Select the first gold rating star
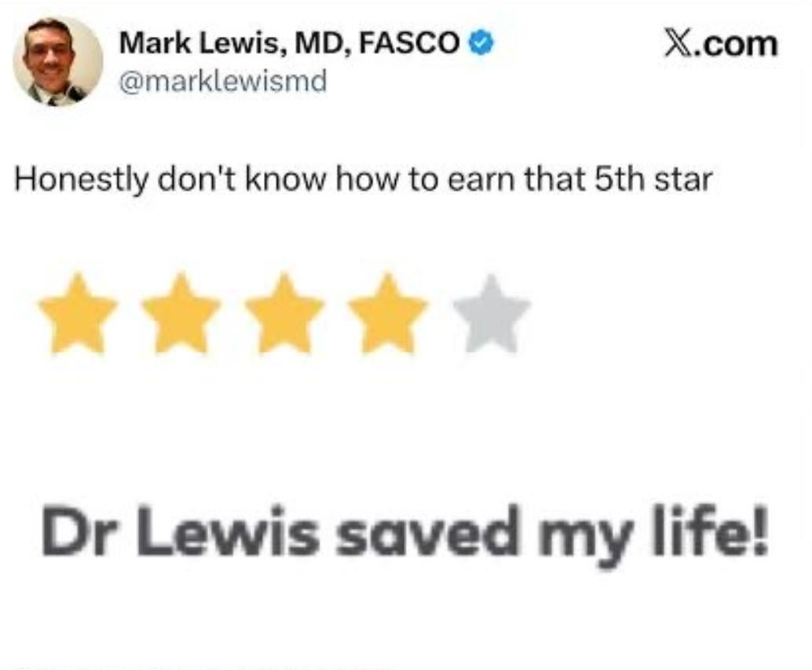 (77, 313)
